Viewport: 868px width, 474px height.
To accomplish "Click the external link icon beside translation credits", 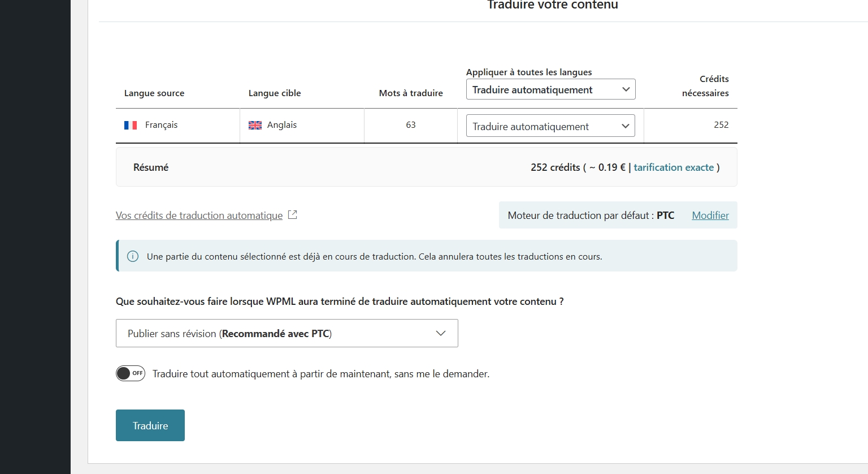I will coord(293,215).
